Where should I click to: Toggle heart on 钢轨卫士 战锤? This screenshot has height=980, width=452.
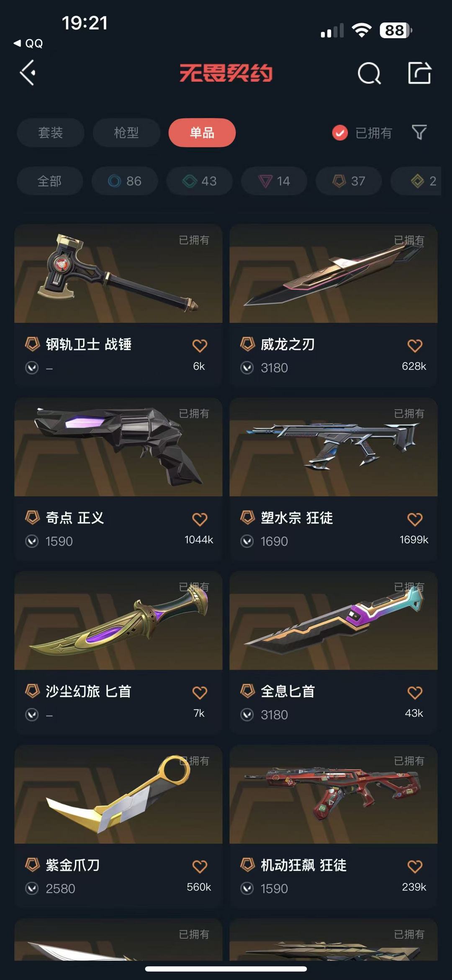tap(200, 345)
